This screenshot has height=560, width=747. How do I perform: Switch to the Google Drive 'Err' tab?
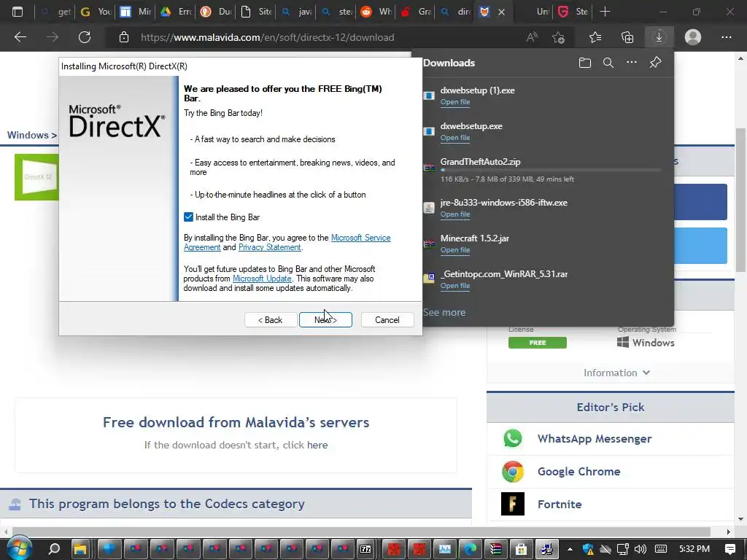click(175, 12)
